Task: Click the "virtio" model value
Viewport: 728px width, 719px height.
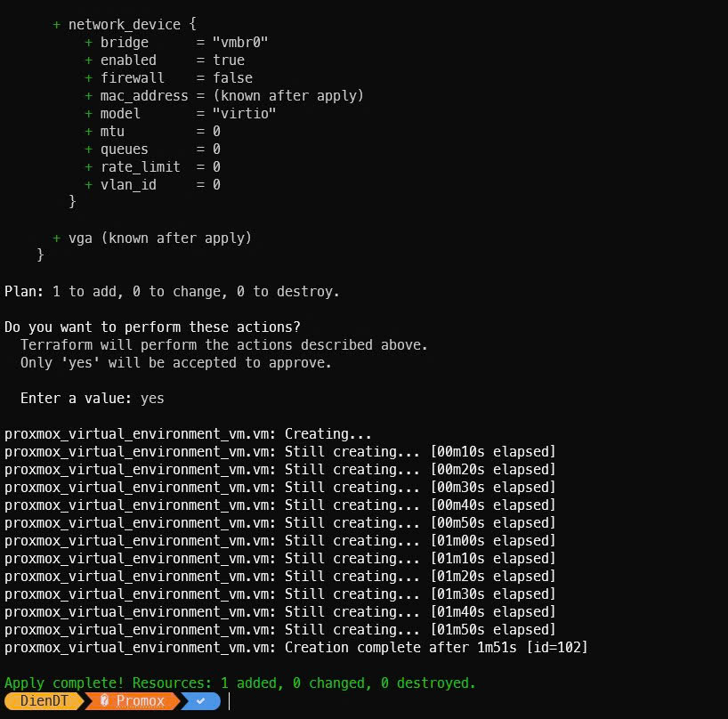Action: 244,113
